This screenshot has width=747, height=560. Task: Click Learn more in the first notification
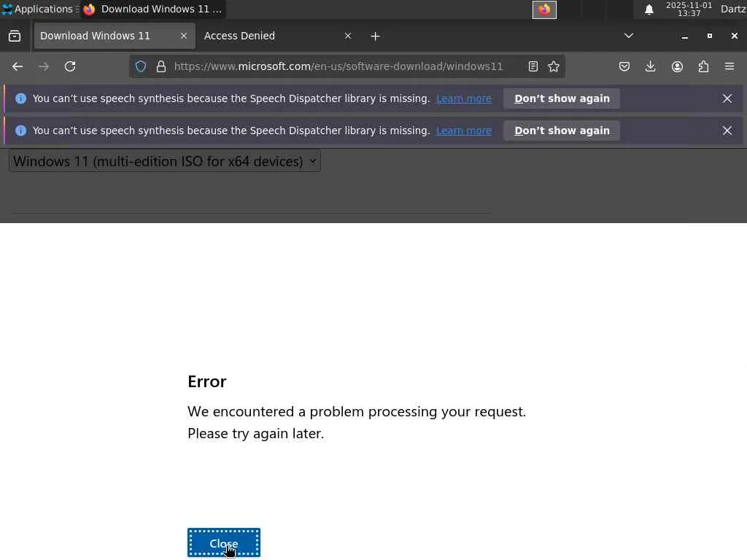pos(463,98)
